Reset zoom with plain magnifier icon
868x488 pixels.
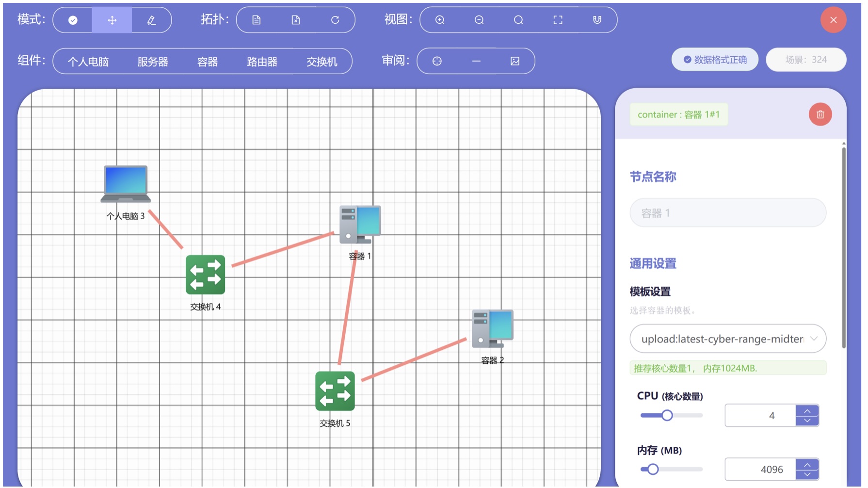[518, 20]
